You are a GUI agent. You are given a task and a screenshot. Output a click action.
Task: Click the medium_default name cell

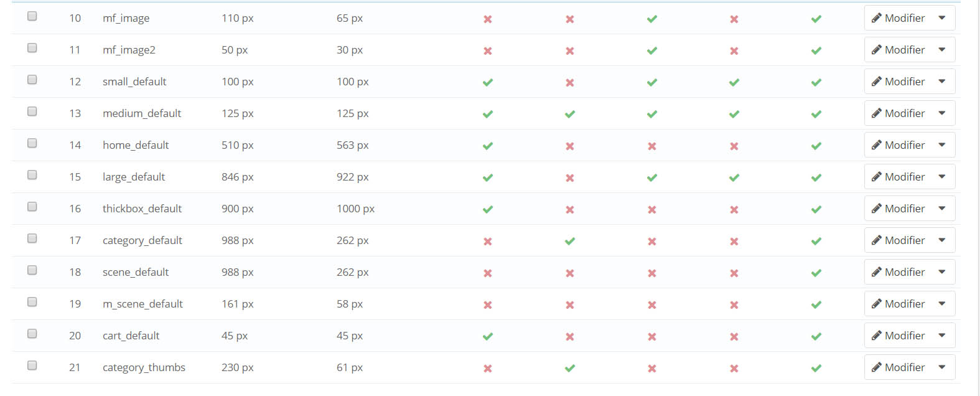[x=142, y=113]
